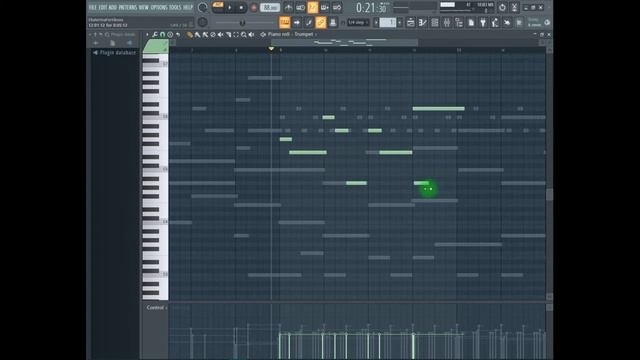Open piano roll tools wrench menu
The width and height of the screenshot is (640, 360).
155,35
